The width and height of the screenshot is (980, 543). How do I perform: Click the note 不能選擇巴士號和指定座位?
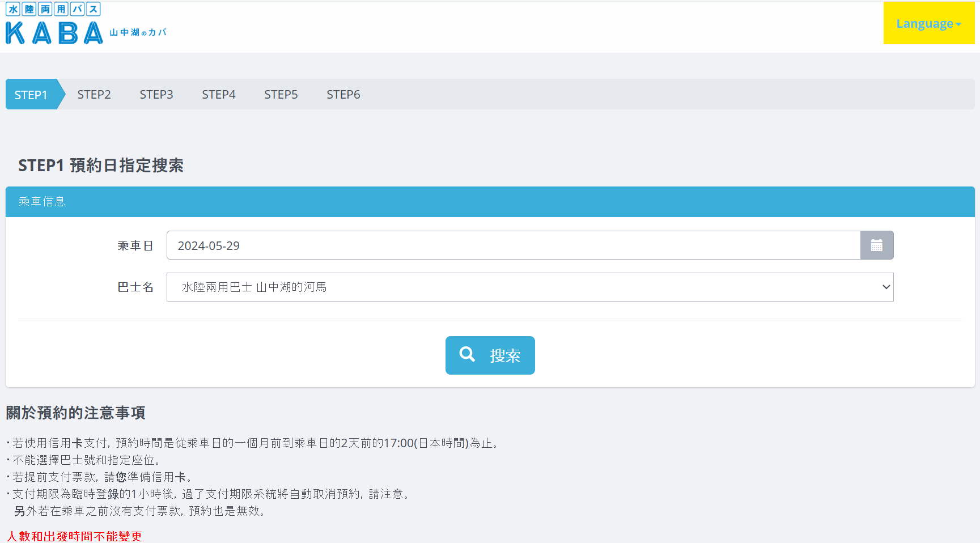tap(84, 460)
